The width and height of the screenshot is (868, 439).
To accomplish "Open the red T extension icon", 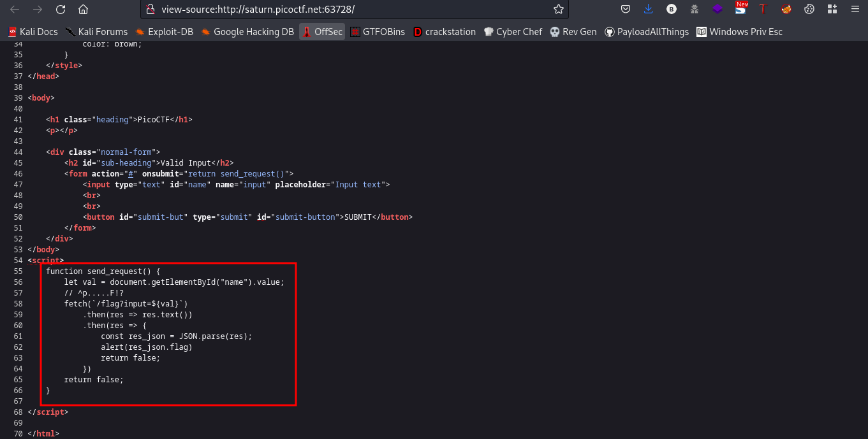I will (763, 9).
